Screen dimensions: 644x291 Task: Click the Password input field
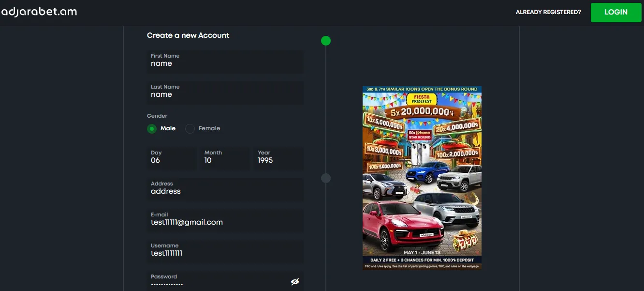(x=225, y=281)
